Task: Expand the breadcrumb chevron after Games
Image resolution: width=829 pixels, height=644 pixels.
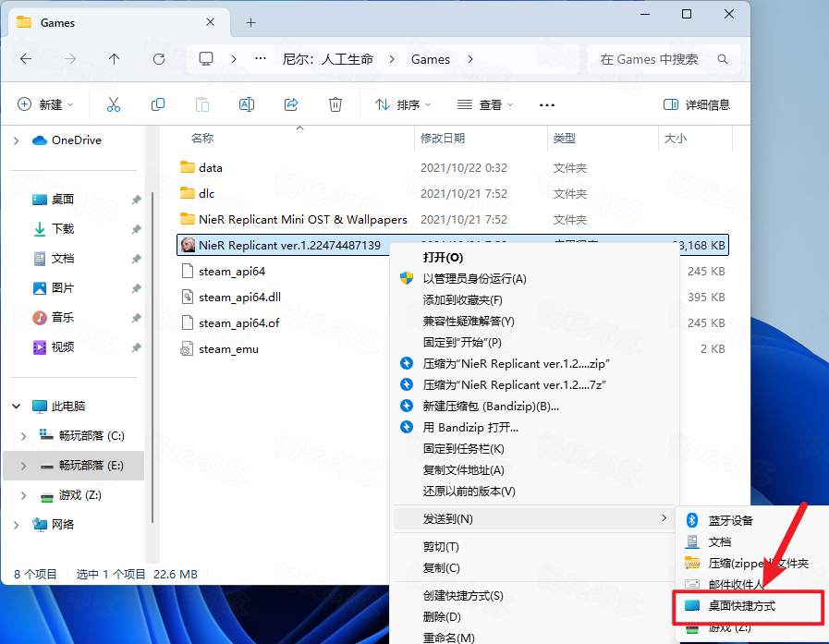Action: [x=470, y=59]
